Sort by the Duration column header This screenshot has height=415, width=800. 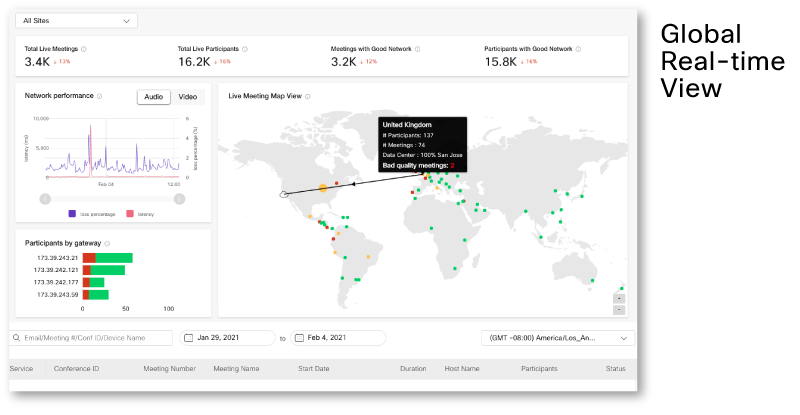pos(413,369)
